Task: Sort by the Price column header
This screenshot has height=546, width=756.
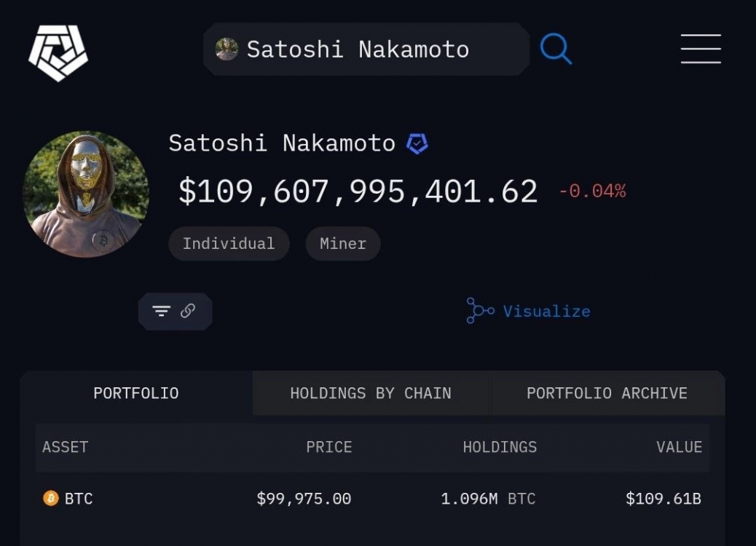Action: click(328, 447)
